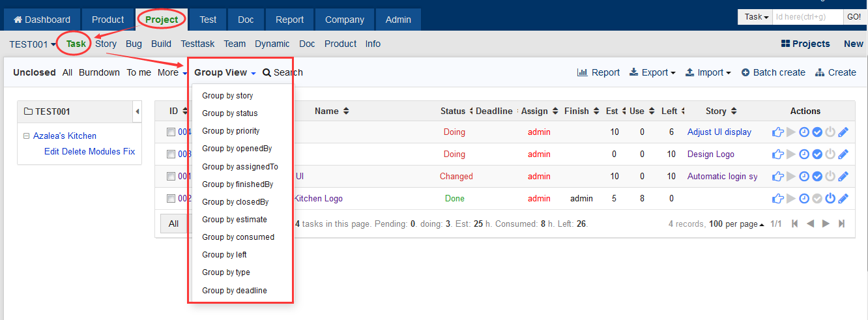The width and height of the screenshot is (868, 320).
Task: Check the box for task 002
Action: point(171,199)
